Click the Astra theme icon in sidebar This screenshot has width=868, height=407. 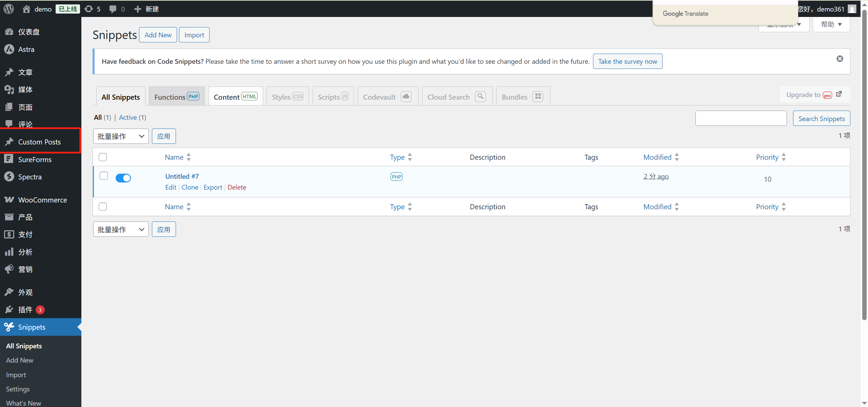click(x=9, y=49)
